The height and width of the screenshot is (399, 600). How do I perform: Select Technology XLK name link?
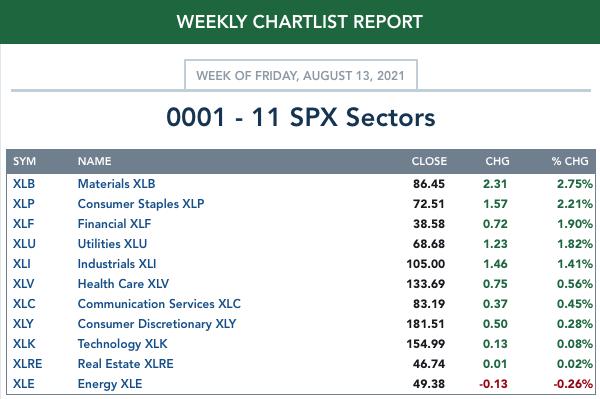122,344
